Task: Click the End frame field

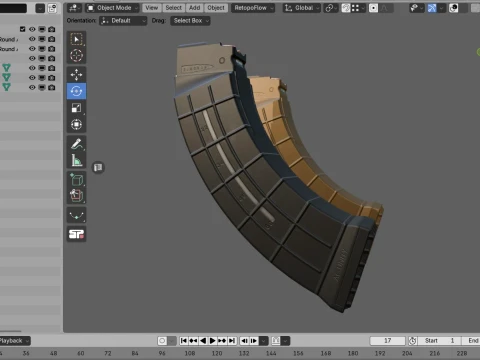Action: point(471,341)
